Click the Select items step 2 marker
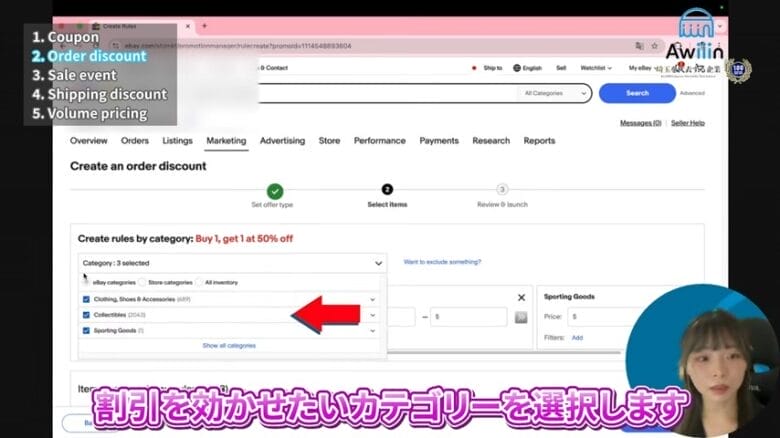This screenshot has height=438, width=780. point(387,190)
